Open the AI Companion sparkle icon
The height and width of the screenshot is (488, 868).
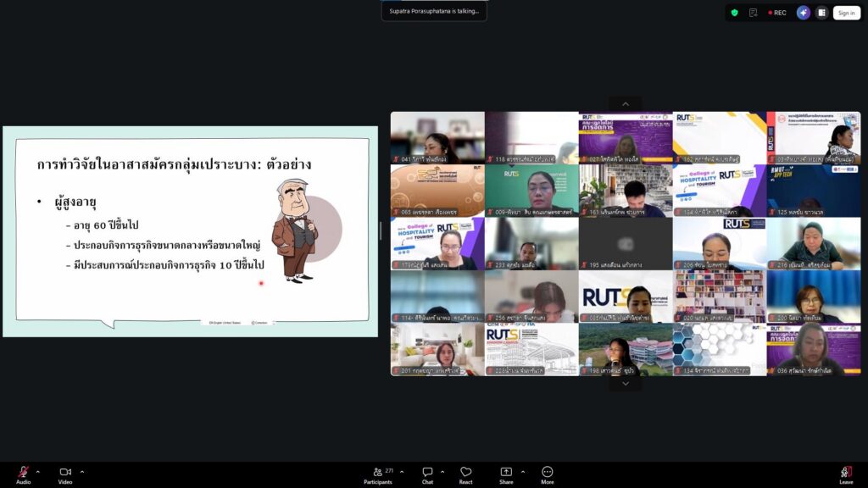point(803,13)
